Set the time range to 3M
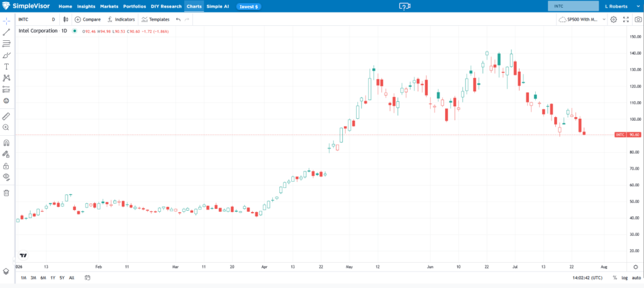 pyautogui.click(x=33, y=278)
